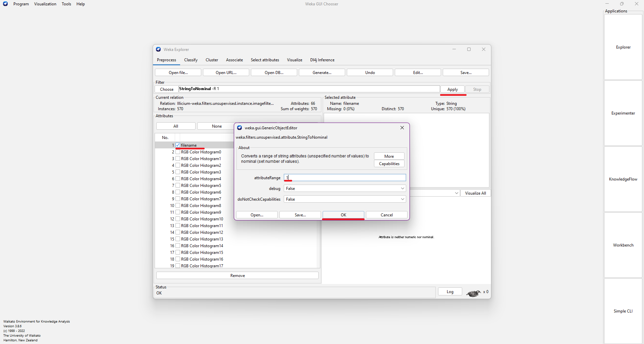Launch the Simple CLI application
The height and width of the screenshot is (344, 644).
623,311
